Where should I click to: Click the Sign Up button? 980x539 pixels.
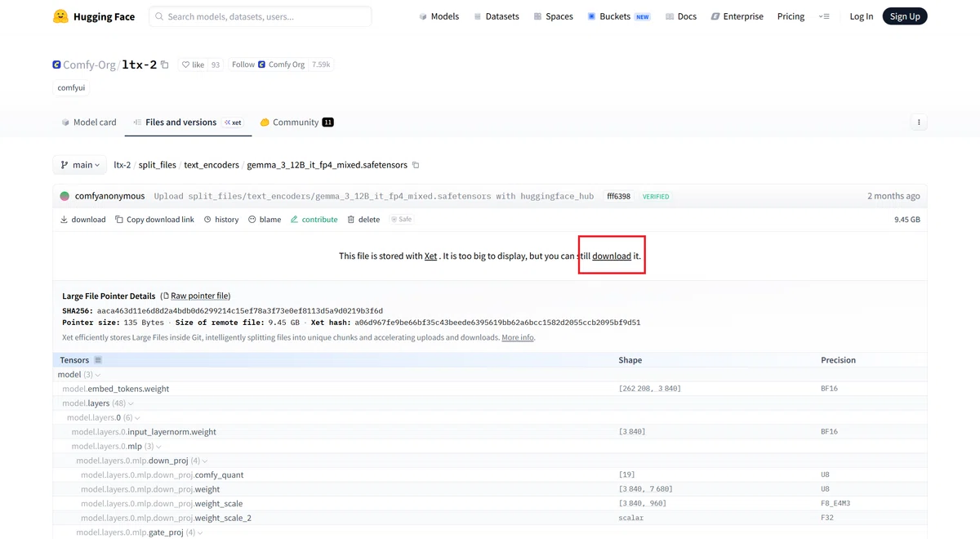click(905, 16)
